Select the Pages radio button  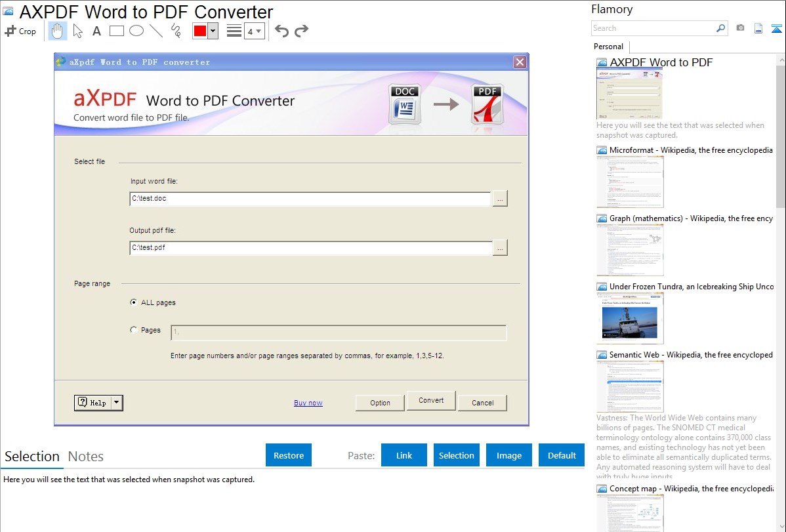[x=133, y=330]
